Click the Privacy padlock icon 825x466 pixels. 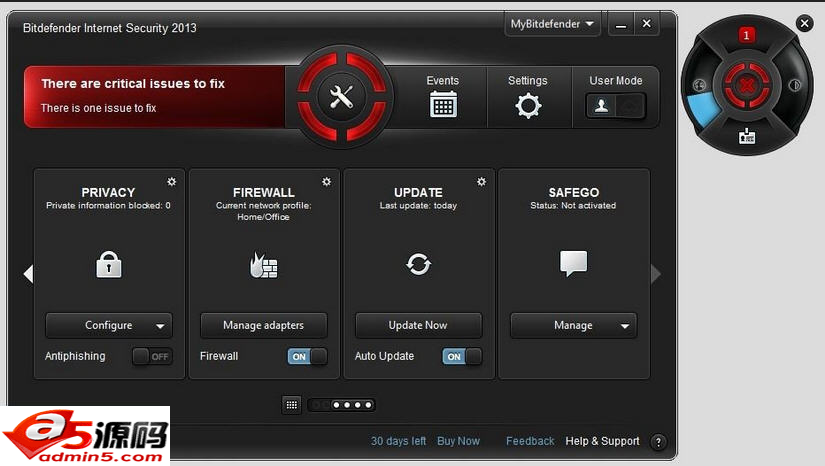pos(108,264)
